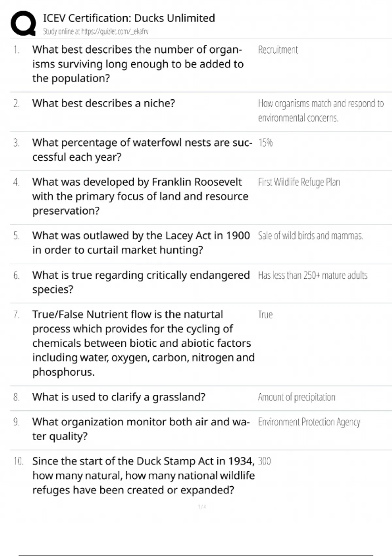392x556 pixels.
Task: Select the "True" answer
Action: (265, 315)
